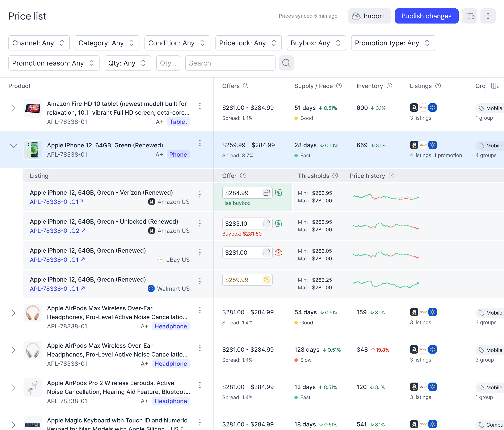
Task: Click the search magnifier icon button
Action: click(286, 63)
